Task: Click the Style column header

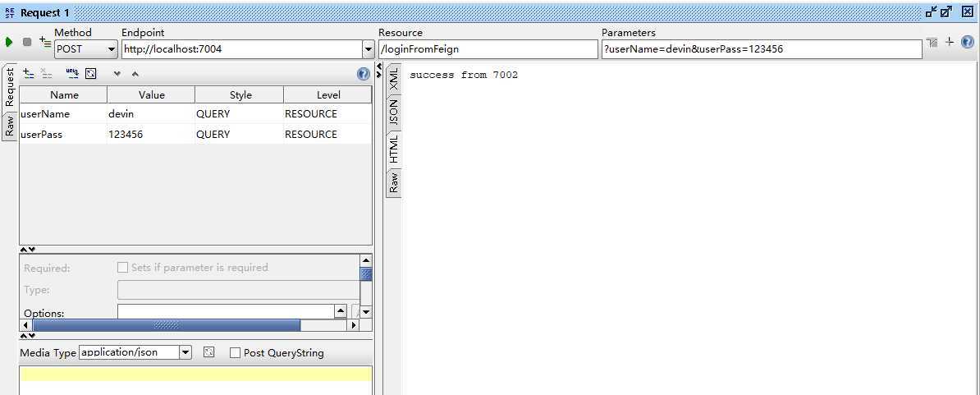Action: pyautogui.click(x=240, y=95)
